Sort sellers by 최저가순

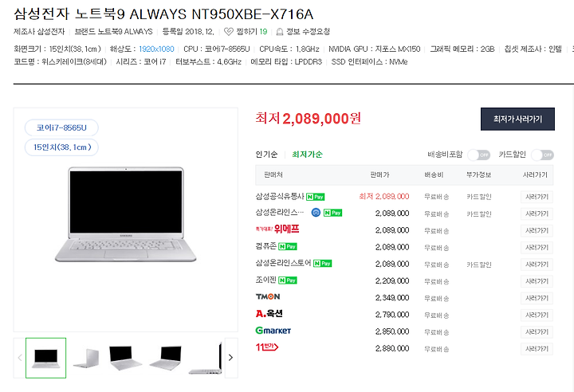click(x=307, y=155)
